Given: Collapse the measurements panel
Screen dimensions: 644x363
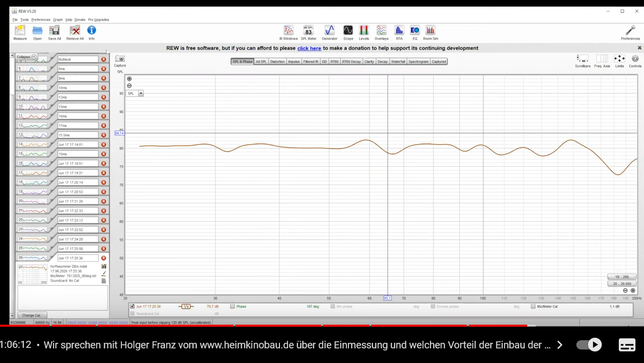Looking at the screenshot, I should point(26,57).
